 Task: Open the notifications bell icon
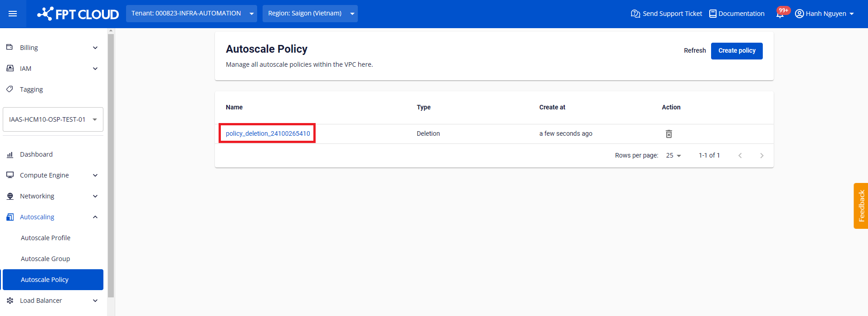780,14
